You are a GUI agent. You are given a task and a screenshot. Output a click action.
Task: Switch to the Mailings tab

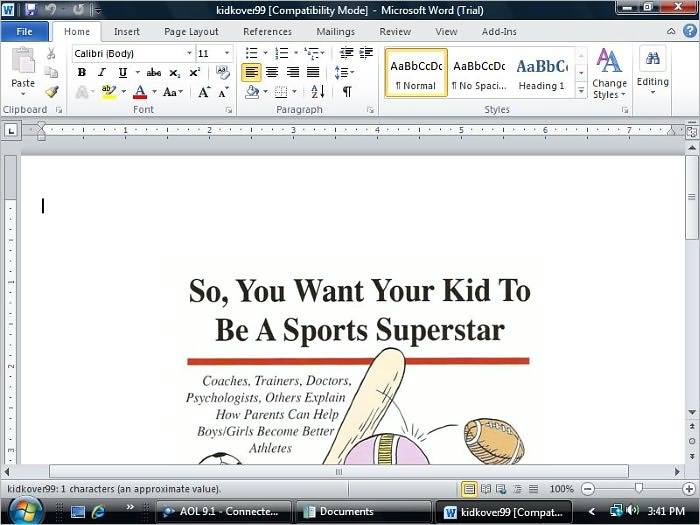pyautogui.click(x=336, y=32)
